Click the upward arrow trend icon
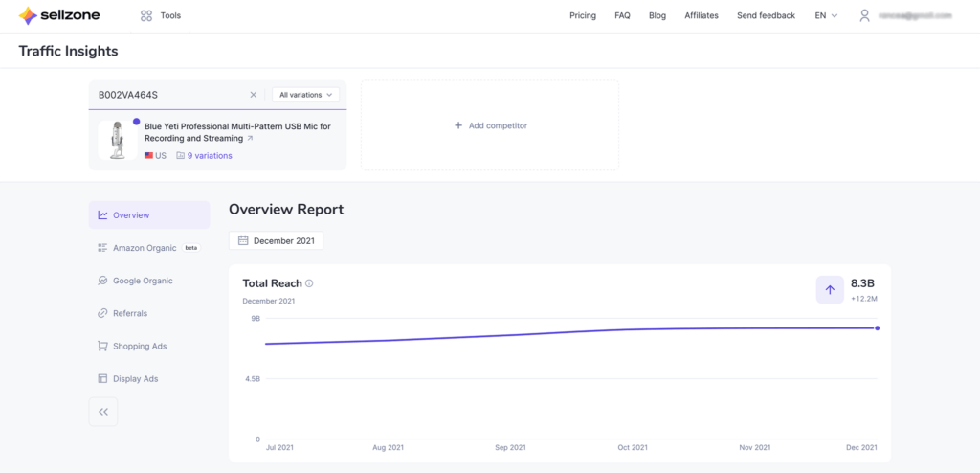 (x=830, y=289)
